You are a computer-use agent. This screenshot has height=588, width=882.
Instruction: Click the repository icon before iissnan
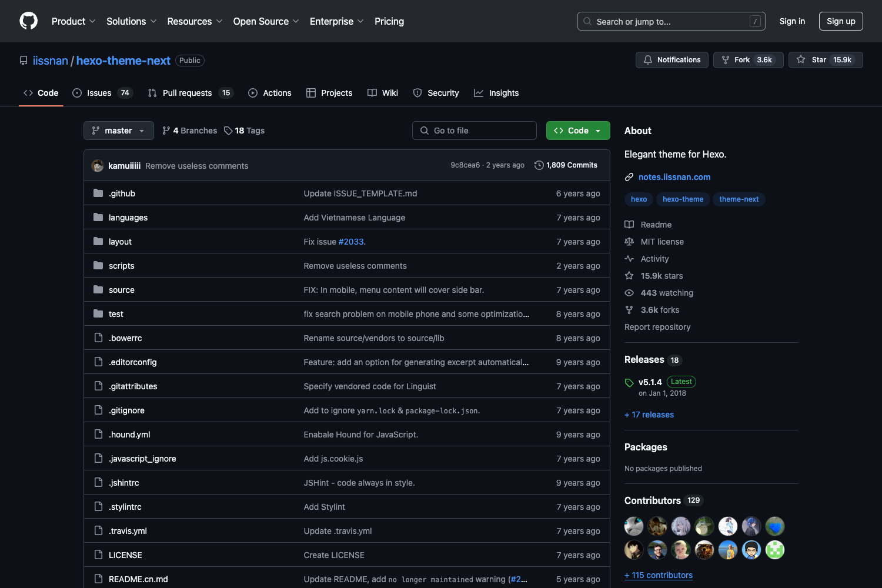pyautogui.click(x=24, y=61)
